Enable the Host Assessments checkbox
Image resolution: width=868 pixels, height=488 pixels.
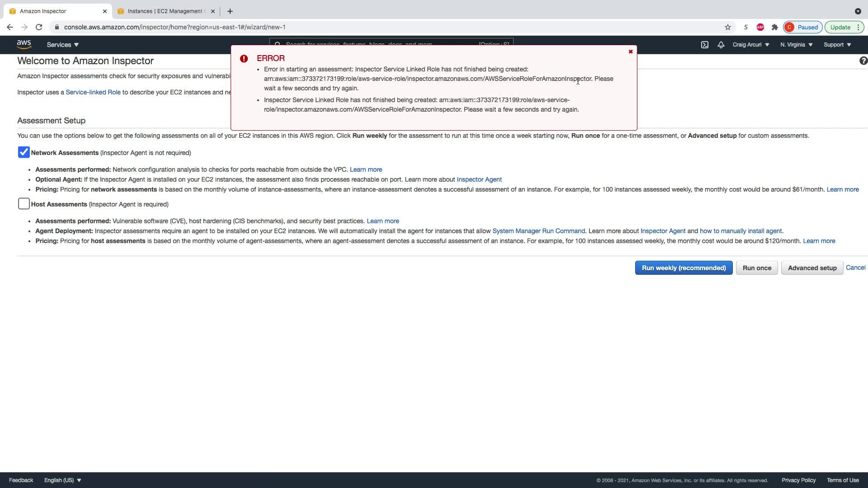[24, 204]
